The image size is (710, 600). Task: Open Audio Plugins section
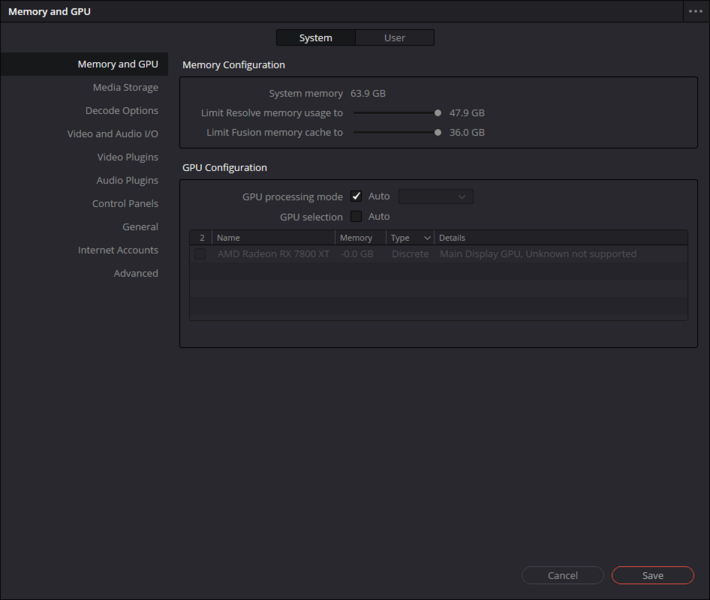click(x=127, y=181)
